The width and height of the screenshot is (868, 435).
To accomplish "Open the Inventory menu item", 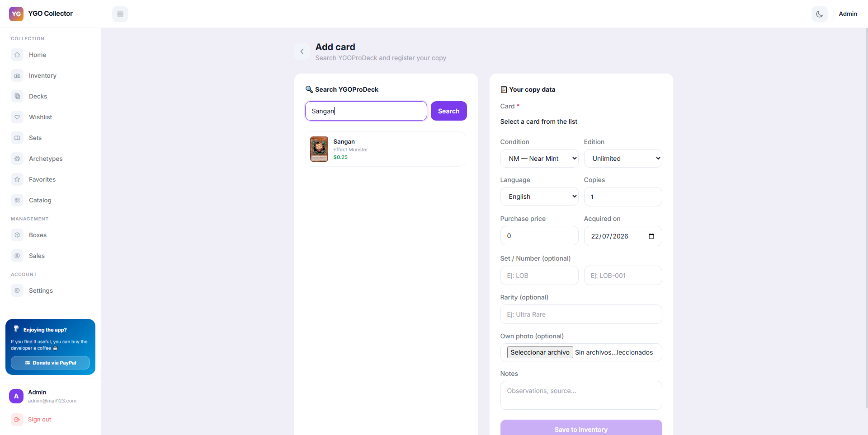I will pos(50,75).
